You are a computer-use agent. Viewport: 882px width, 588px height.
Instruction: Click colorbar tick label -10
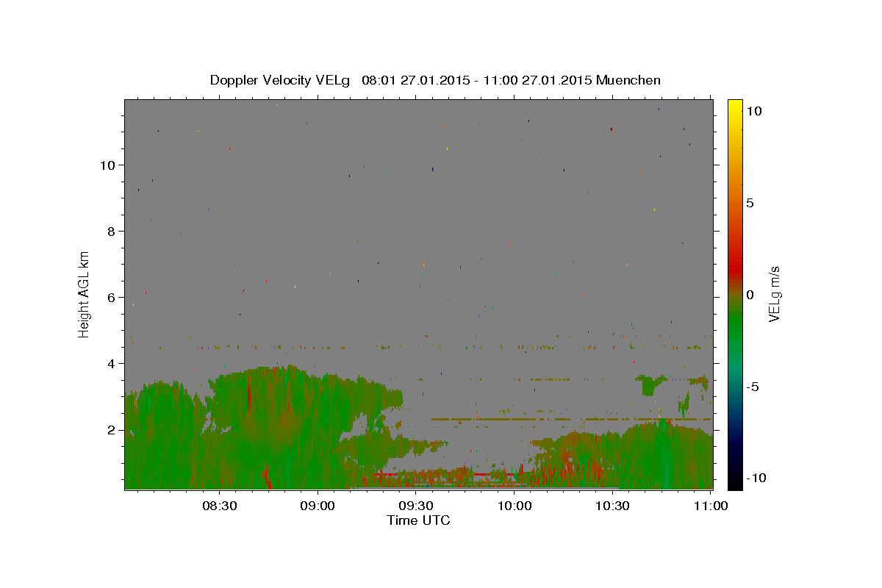756,478
